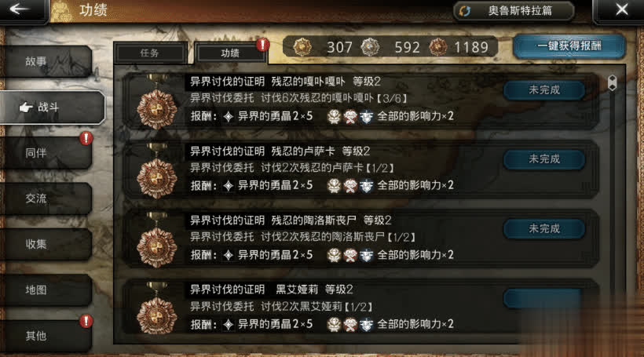Click the silver medal currency icon
The height and width of the screenshot is (357, 644).
pos(370,47)
